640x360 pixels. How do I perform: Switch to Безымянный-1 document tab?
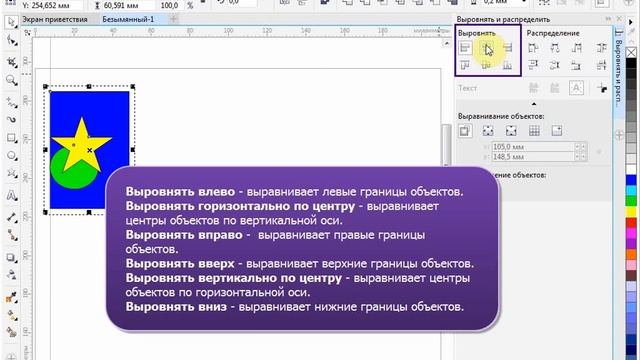click(x=128, y=19)
